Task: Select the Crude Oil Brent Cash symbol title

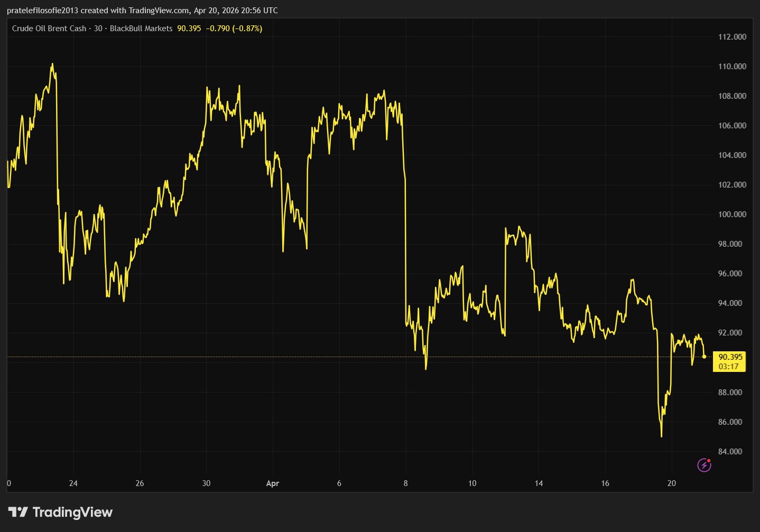Action: [x=49, y=29]
